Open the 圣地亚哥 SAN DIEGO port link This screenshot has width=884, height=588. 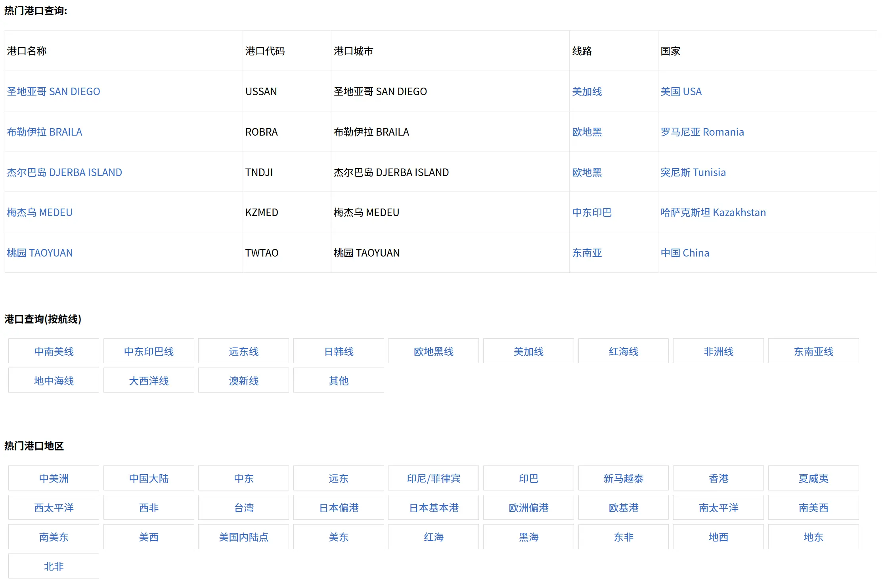click(54, 92)
